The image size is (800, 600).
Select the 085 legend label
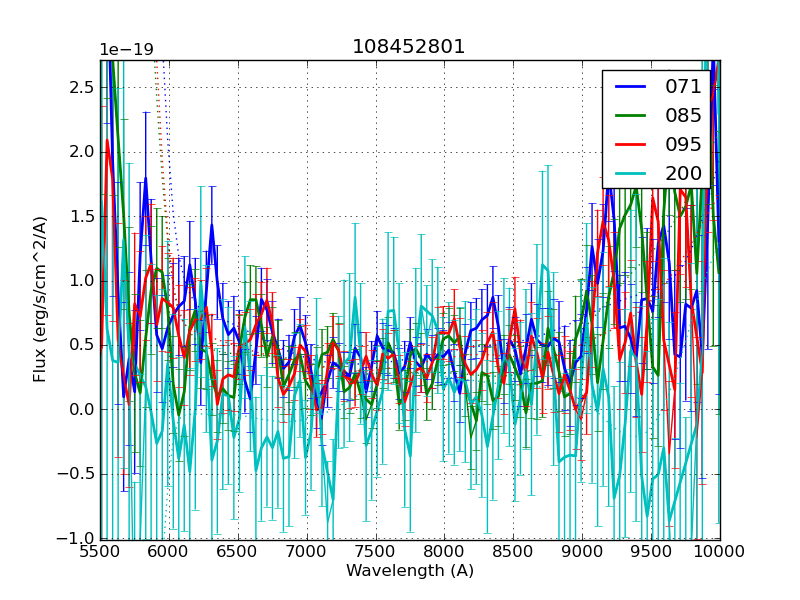click(683, 115)
